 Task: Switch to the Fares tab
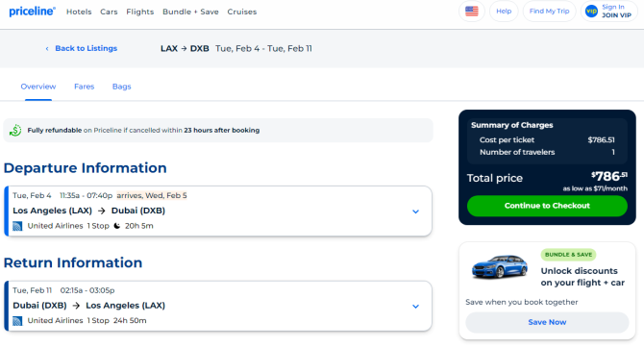(85, 87)
